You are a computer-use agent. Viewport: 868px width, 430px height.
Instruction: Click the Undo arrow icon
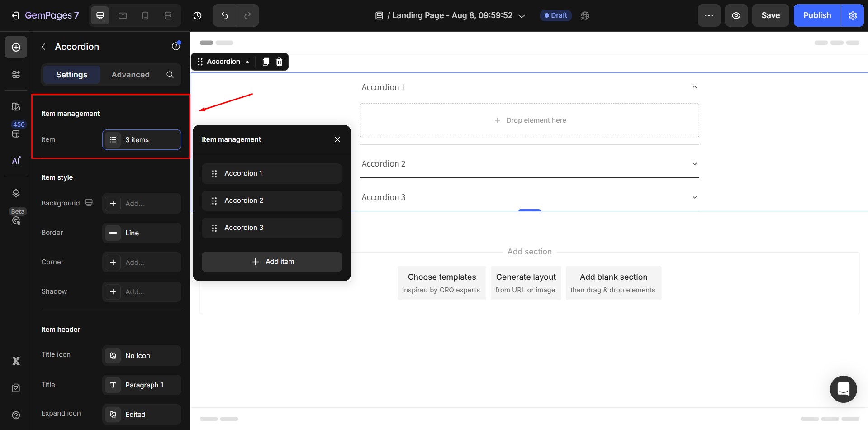[224, 15]
